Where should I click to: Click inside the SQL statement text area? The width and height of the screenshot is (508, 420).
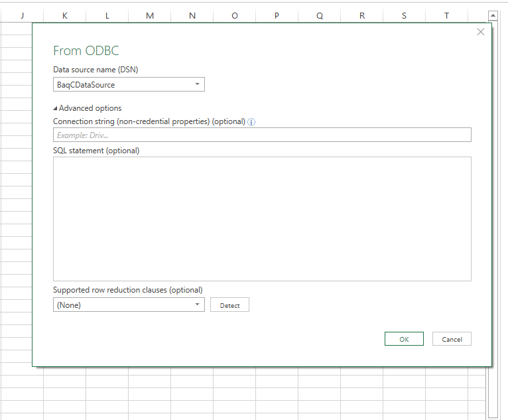click(262, 219)
